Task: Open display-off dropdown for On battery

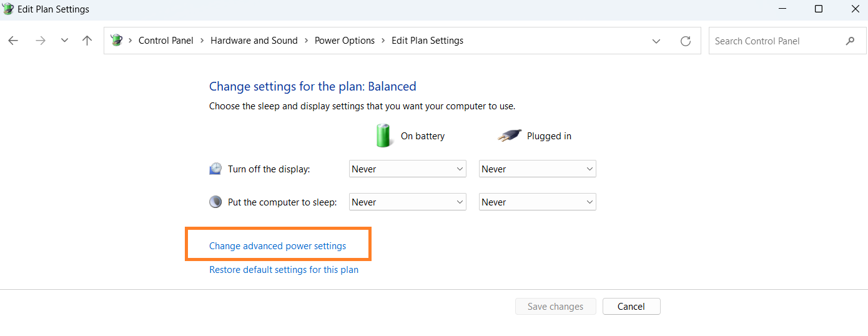Action: click(407, 169)
